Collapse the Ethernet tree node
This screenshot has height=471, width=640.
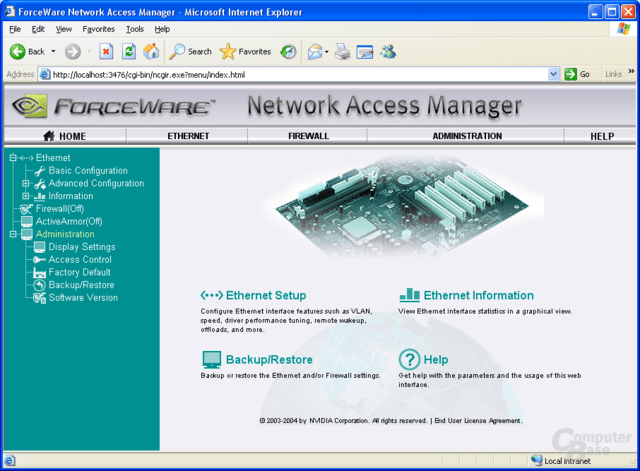pos(13,158)
